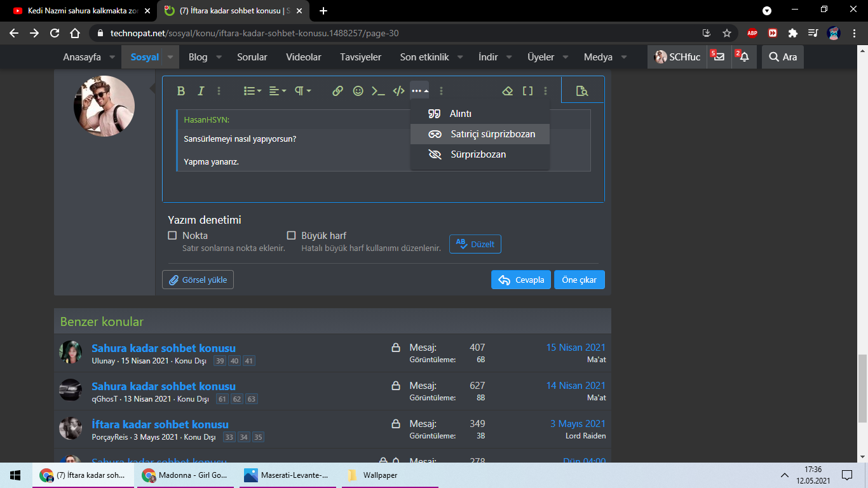Click the Cevapla reply button
This screenshot has height=488, width=868.
tap(521, 280)
